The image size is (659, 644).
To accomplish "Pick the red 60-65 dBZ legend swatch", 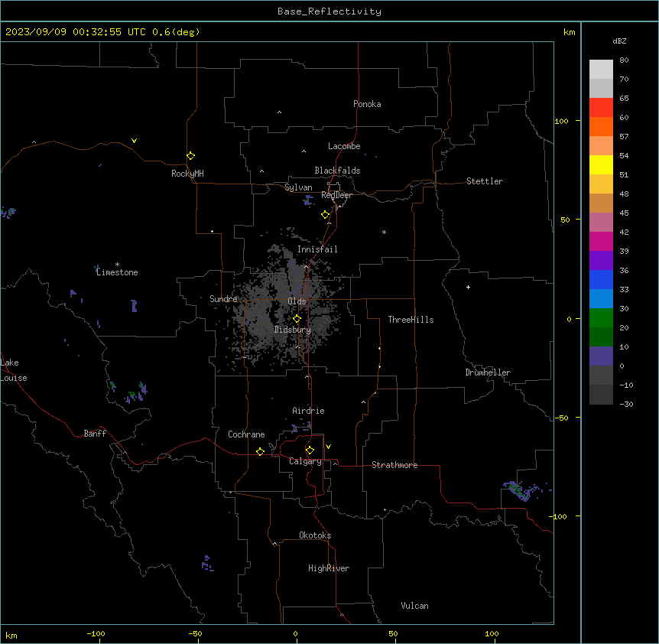I will coord(601,108).
